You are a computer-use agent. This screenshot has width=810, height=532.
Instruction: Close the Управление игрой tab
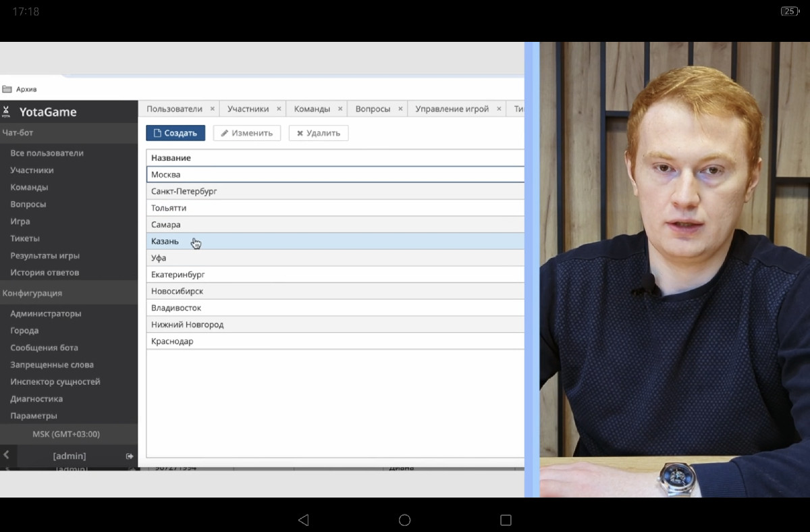[499, 109]
